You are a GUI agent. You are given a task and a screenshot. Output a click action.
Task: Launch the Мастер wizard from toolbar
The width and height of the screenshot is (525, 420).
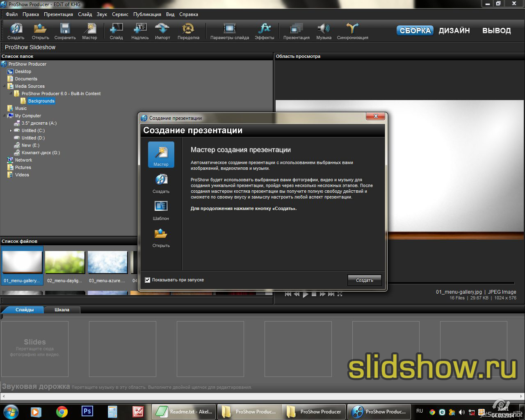tap(89, 32)
